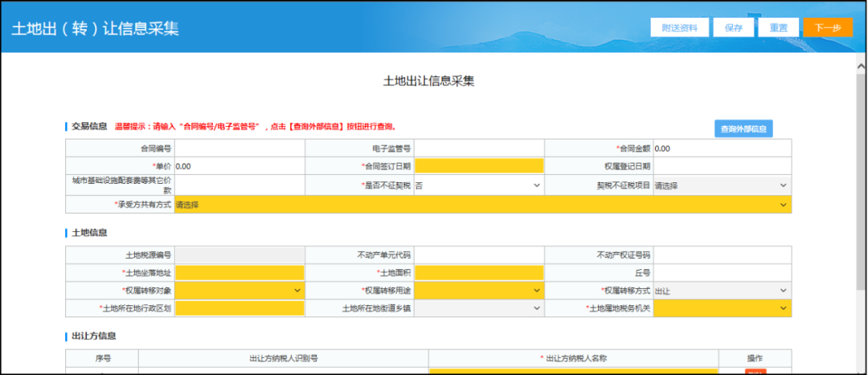Click the 合同编号 input field
Screen dimensions: 868x375
(240, 149)
